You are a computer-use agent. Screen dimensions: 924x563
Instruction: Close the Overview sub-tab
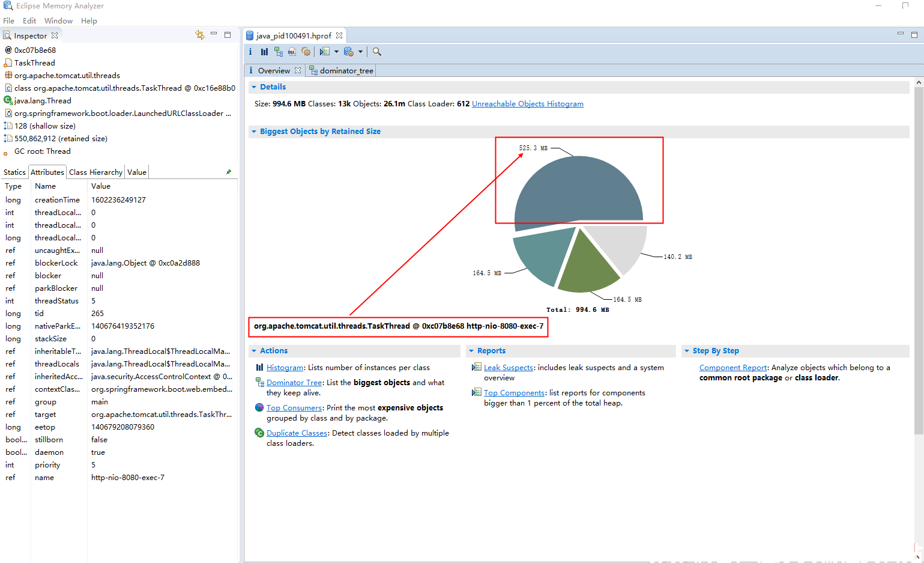[298, 70]
